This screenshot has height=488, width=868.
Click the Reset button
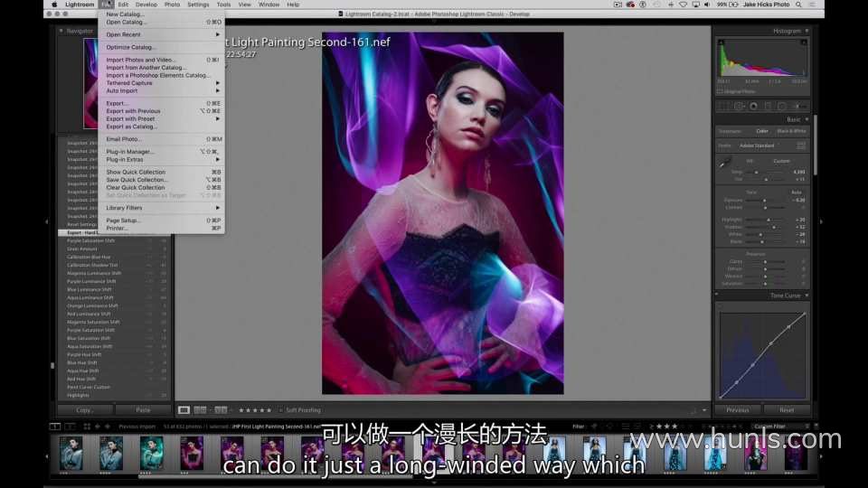pos(787,410)
